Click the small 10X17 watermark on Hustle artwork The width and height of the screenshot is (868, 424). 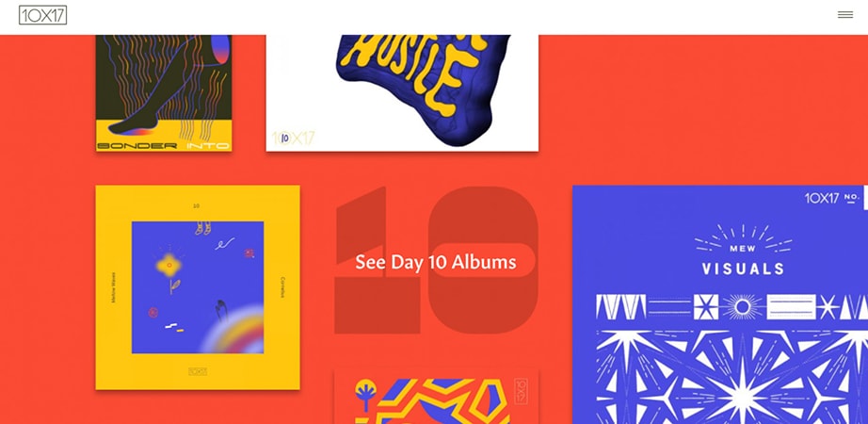click(x=293, y=138)
